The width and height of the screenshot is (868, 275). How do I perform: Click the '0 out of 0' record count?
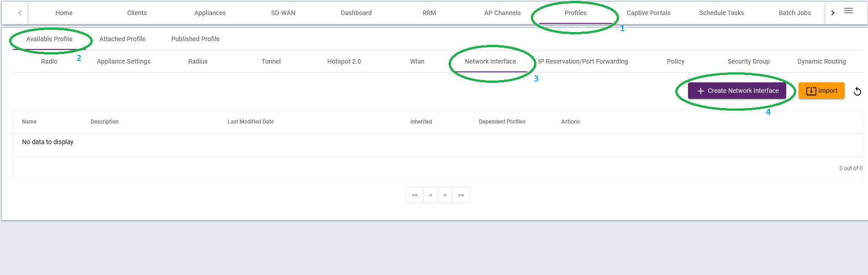coord(851,168)
